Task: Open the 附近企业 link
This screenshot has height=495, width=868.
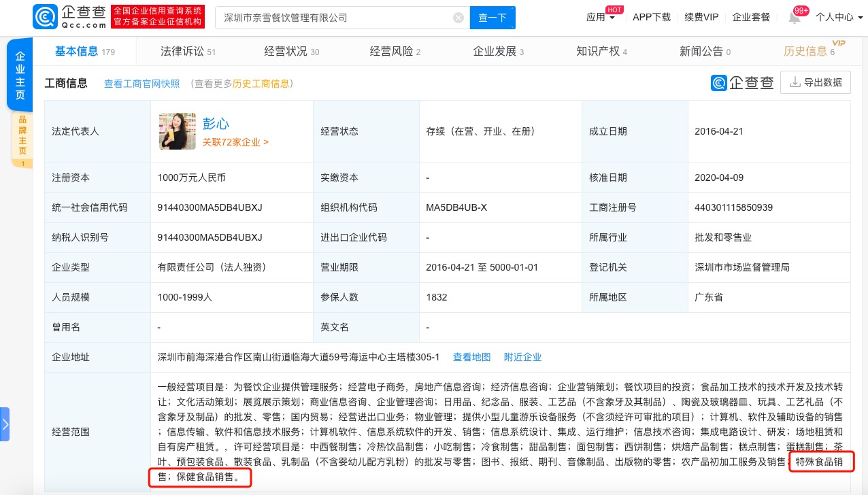Action: point(523,357)
